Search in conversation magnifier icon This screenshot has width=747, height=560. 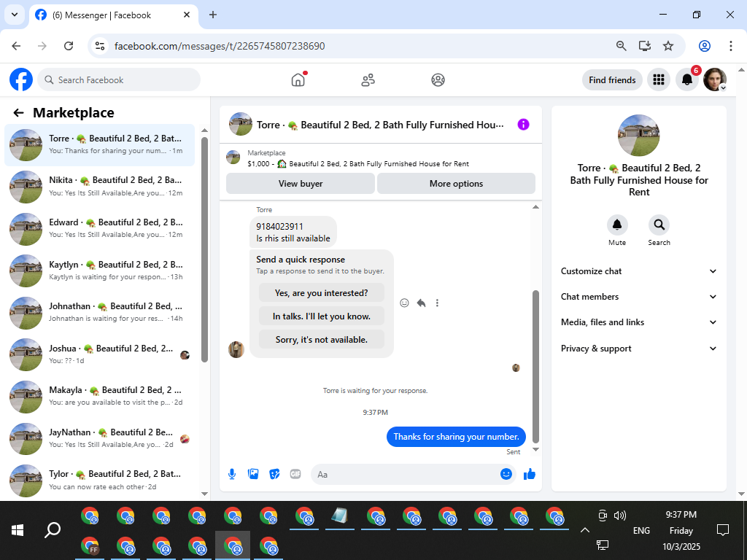point(659,225)
